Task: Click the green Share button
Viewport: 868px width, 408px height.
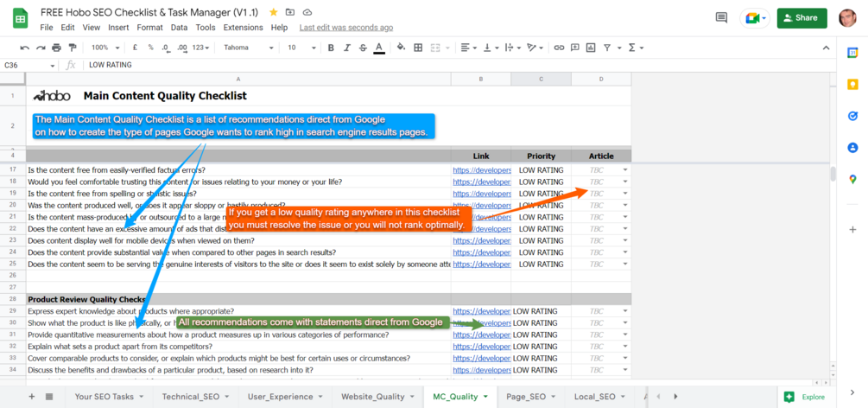Action: (x=802, y=18)
